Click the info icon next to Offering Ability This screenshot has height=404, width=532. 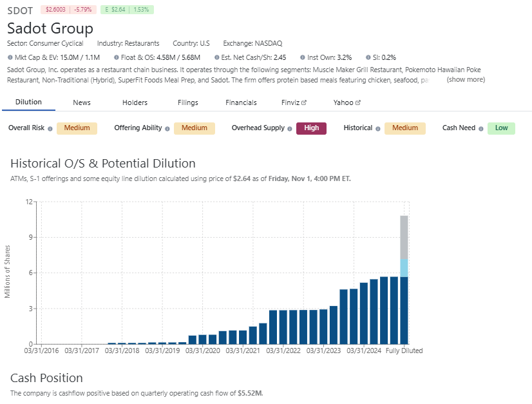pyautogui.click(x=167, y=128)
